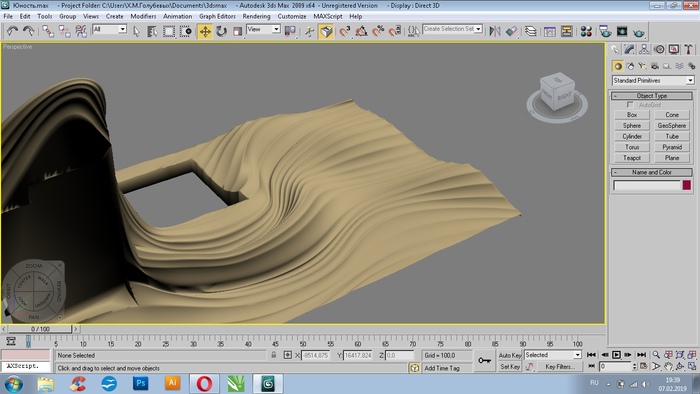This screenshot has height=394, width=700.
Task: Open the Rendering menu
Action: click(x=256, y=16)
